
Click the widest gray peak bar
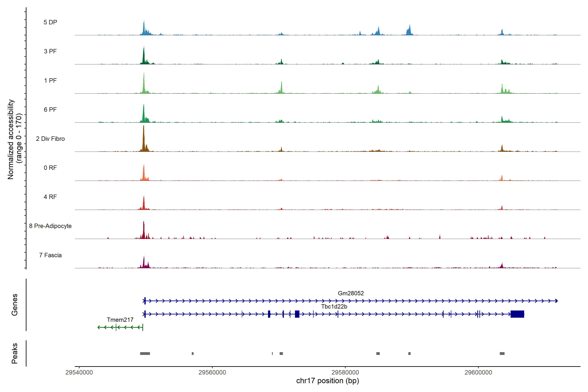click(145, 353)
